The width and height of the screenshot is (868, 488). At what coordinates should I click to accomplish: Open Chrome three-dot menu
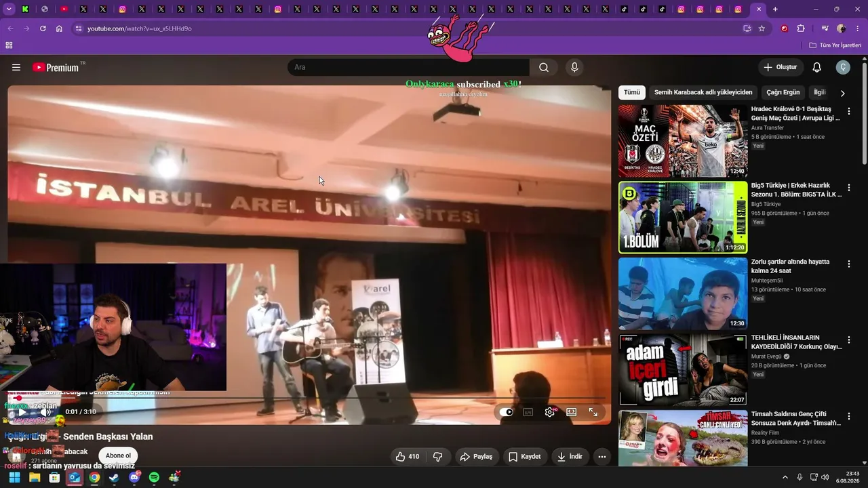(x=857, y=28)
